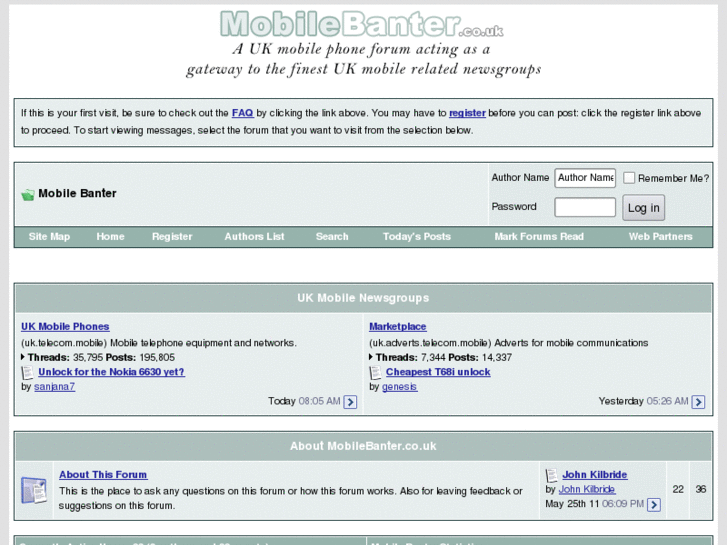View author sanjana7 profile

pyautogui.click(x=54, y=386)
